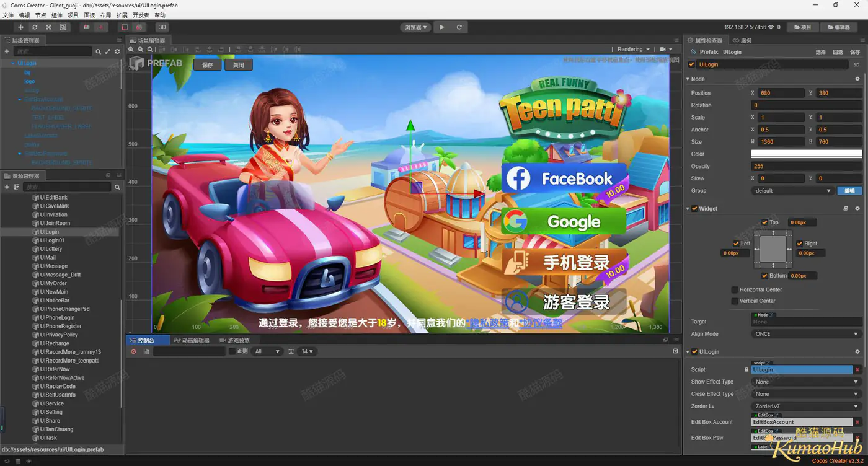Open Node component settings gear
The image size is (868, 466).
[857, 79]
